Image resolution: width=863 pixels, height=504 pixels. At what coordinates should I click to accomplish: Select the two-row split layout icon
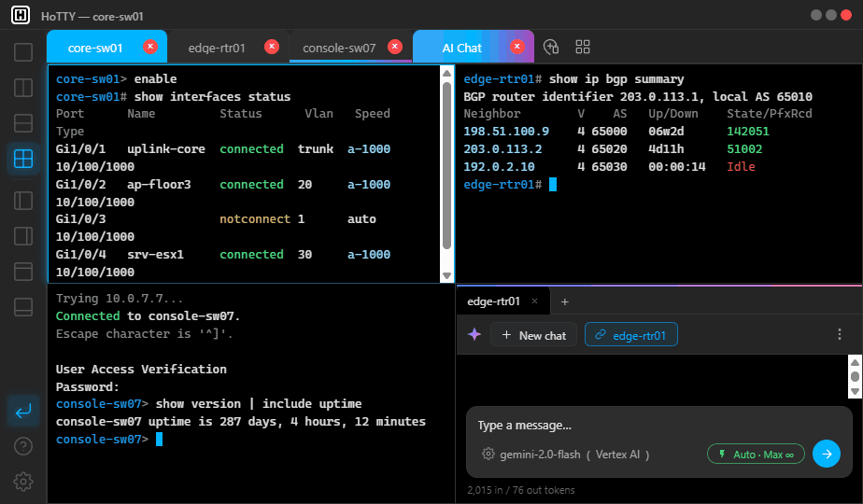tap(23, 123)
